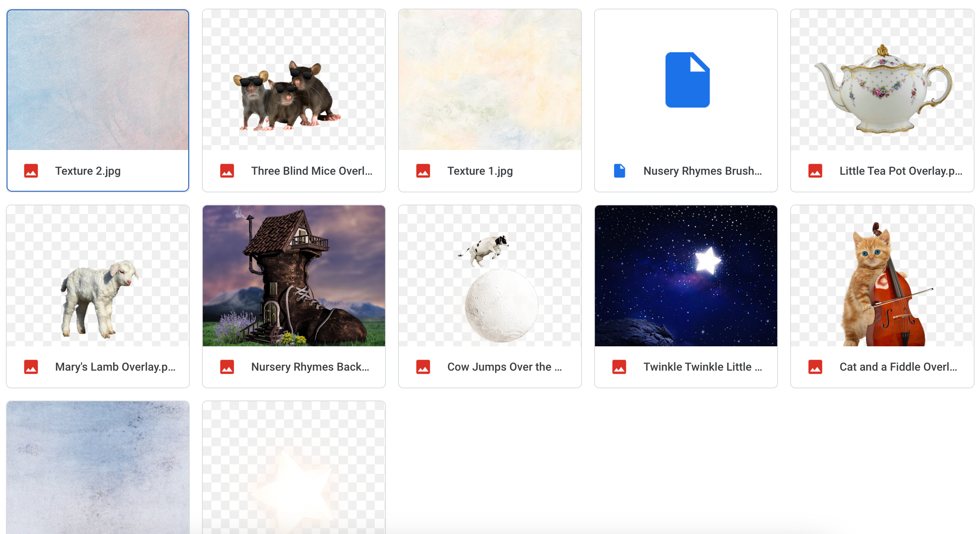
Task: Click the Nusery Rhymes Brush file name
Action: tap(702, 171)
